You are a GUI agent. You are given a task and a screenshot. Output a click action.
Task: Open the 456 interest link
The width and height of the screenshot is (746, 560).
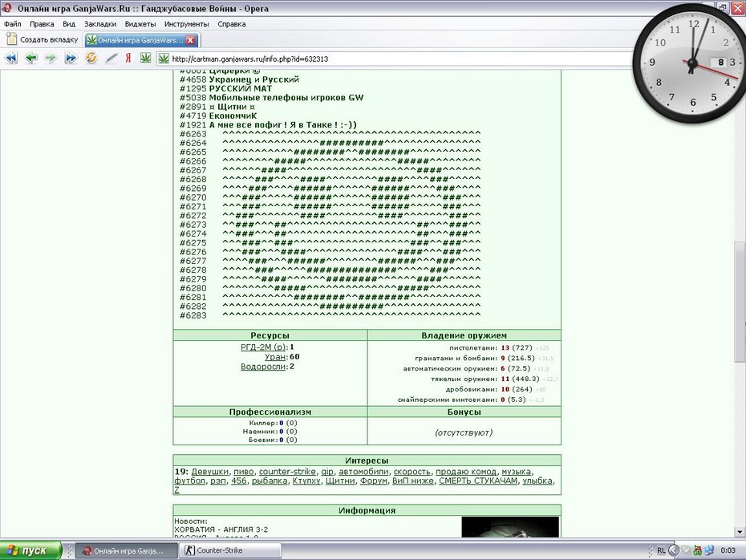pos(239,481)
